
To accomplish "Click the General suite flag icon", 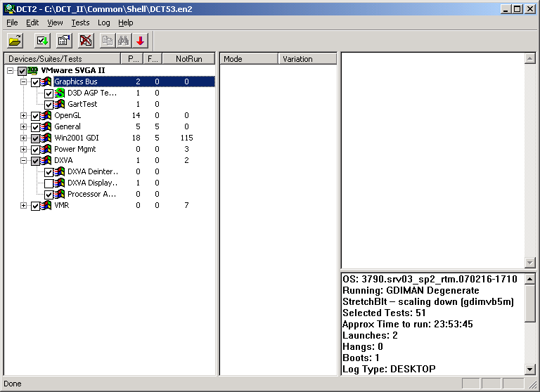I will (x=46, y=126).
